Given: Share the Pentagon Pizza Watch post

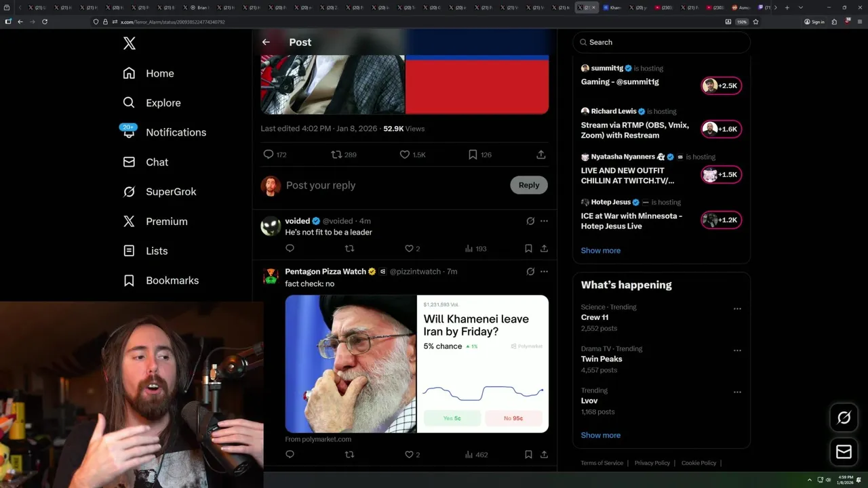Looking at the screenshot, I should 544,455.
